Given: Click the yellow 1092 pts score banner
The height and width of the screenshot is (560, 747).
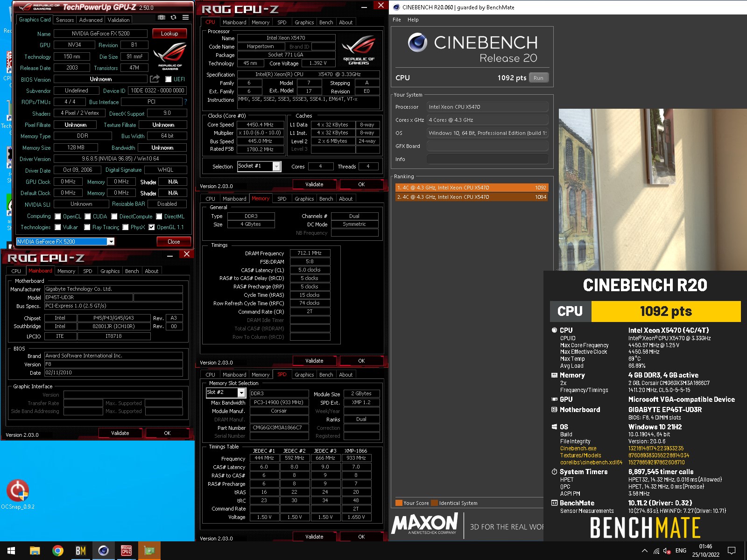Looking at the screenshot, I should pyautogui.click(x=666, y=311).
